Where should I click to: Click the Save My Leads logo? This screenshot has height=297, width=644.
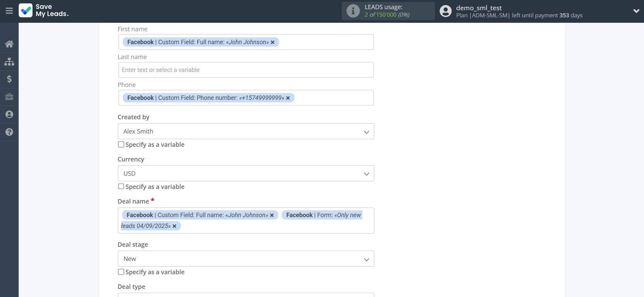pyautogui.click(x=44, y=11)
